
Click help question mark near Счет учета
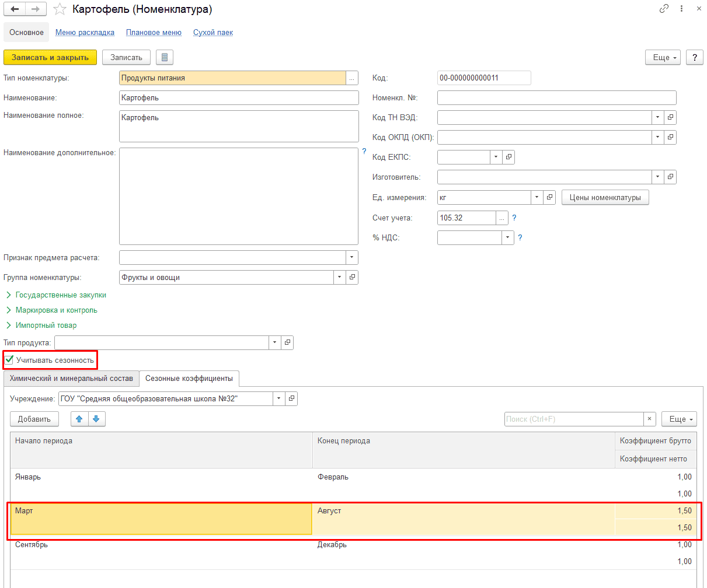pyautogui.click(x=514, y=218)
